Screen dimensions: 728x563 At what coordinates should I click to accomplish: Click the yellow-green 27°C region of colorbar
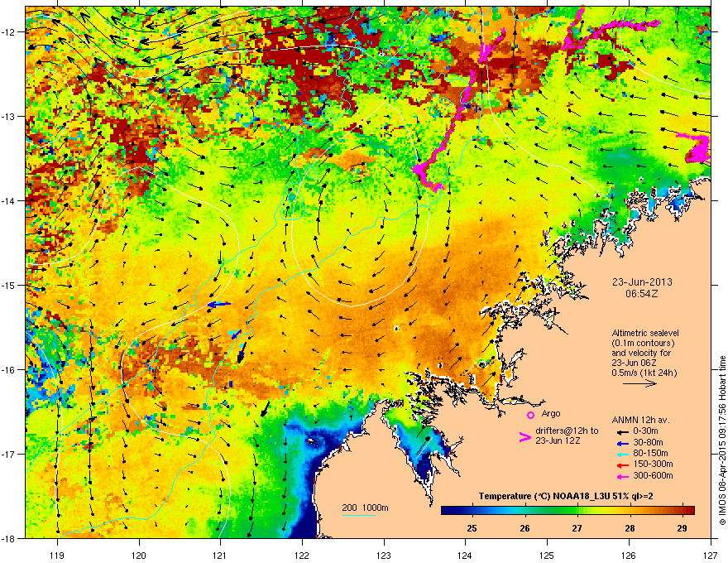[x=577, y=510]
